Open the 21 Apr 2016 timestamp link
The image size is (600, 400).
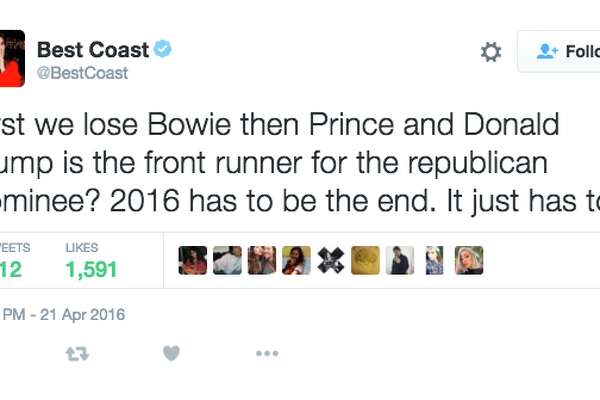pyautogui.click(x=63, y=315)
